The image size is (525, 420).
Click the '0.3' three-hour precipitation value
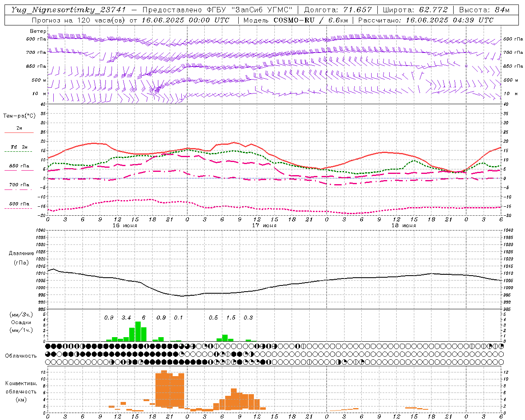point(248,318)
